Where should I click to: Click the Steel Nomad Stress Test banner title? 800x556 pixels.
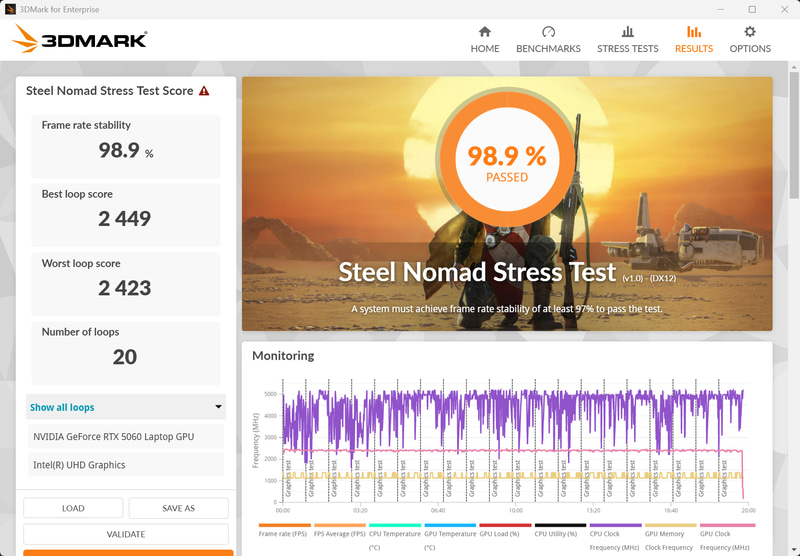point(477,272)
